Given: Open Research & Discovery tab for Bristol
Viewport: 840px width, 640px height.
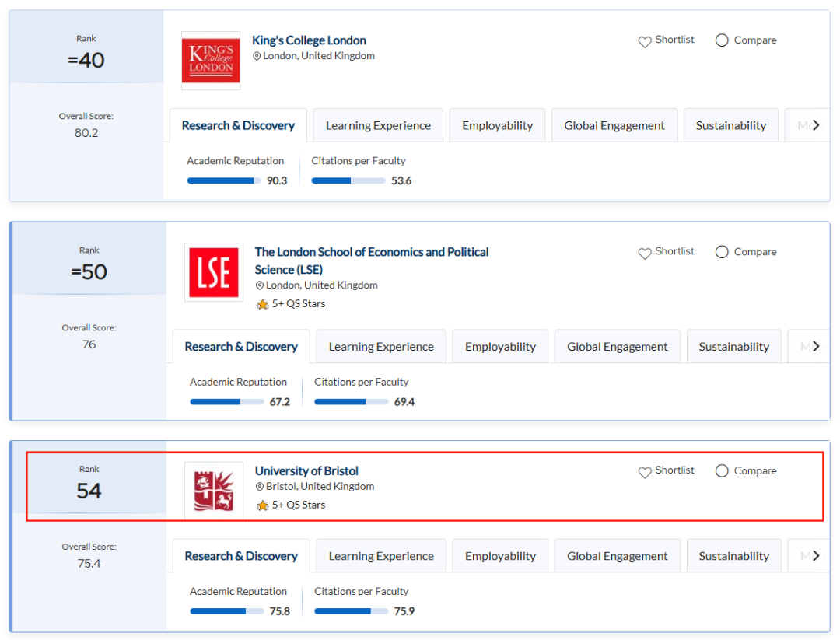Looking at the screenshot, I should click(x=242, y=556).
